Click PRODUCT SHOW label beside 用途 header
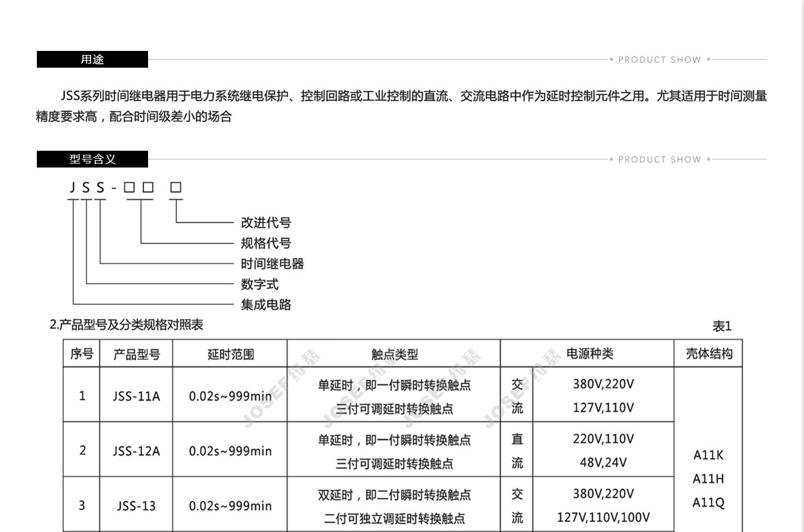The width and height of the screenshot is (804, 532). [660, 60]
